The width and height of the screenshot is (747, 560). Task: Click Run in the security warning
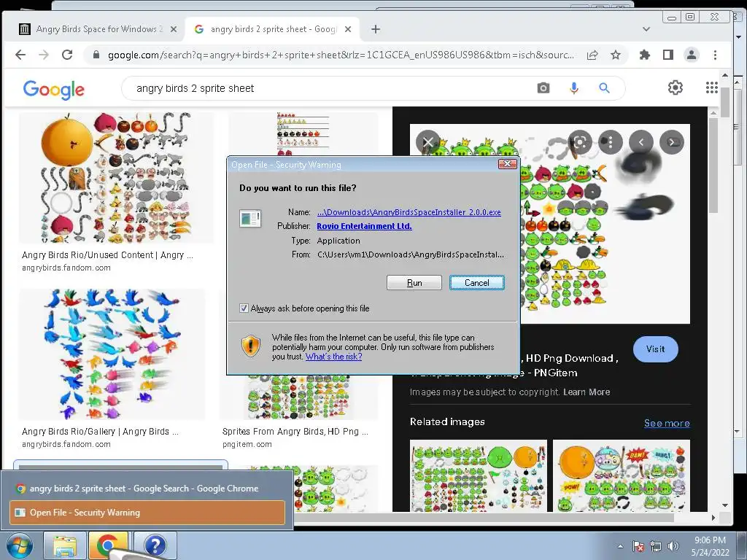414,282
